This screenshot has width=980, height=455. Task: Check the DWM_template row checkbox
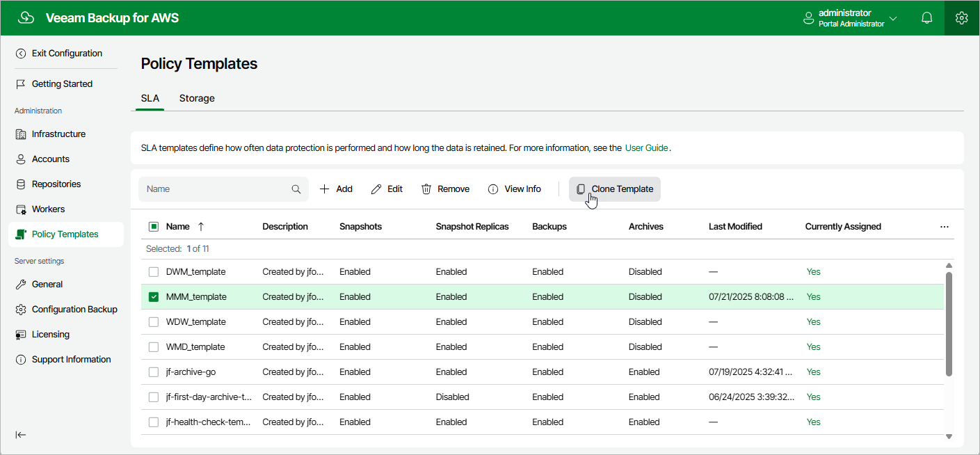coord(154,272)
